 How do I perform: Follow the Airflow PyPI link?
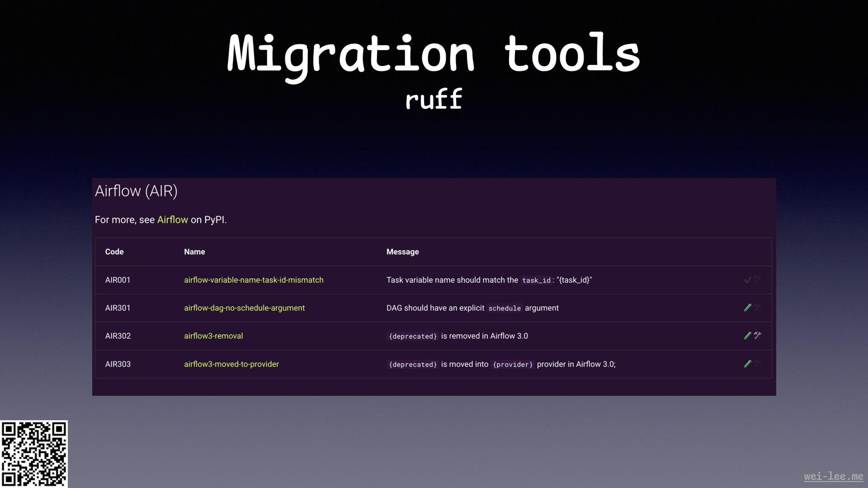(x=172, y=220)
